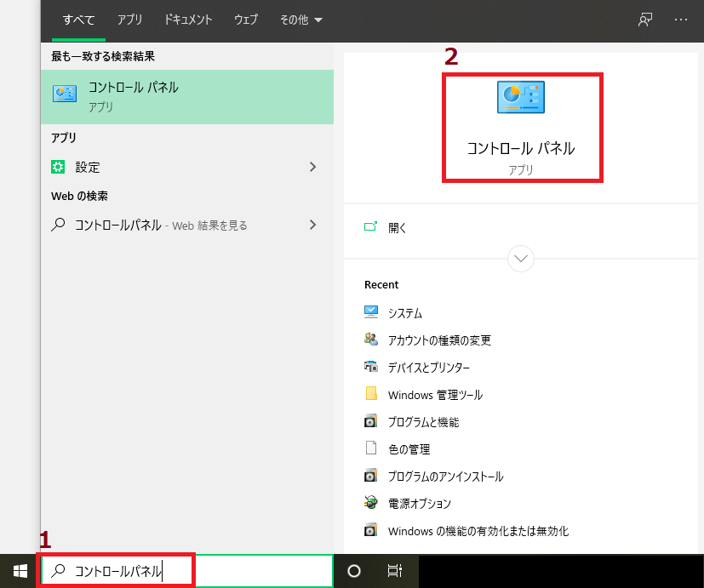Click the 色の管理 document icon
This screenshot has height=588, width=704.
371,448
